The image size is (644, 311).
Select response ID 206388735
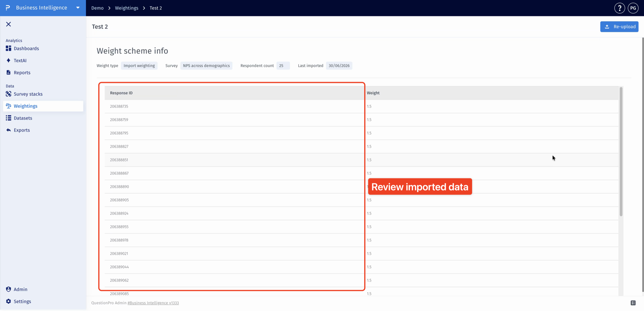click(119, 106)
